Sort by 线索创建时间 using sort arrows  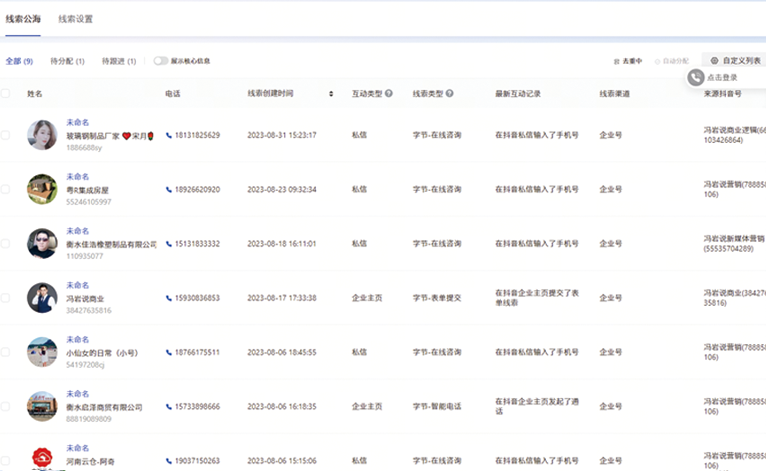tap(331, 94)
